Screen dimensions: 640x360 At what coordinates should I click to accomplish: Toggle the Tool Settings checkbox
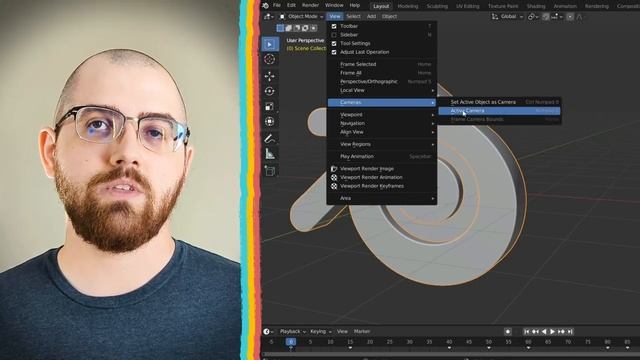pyautogui.click(x=334, y=43)
